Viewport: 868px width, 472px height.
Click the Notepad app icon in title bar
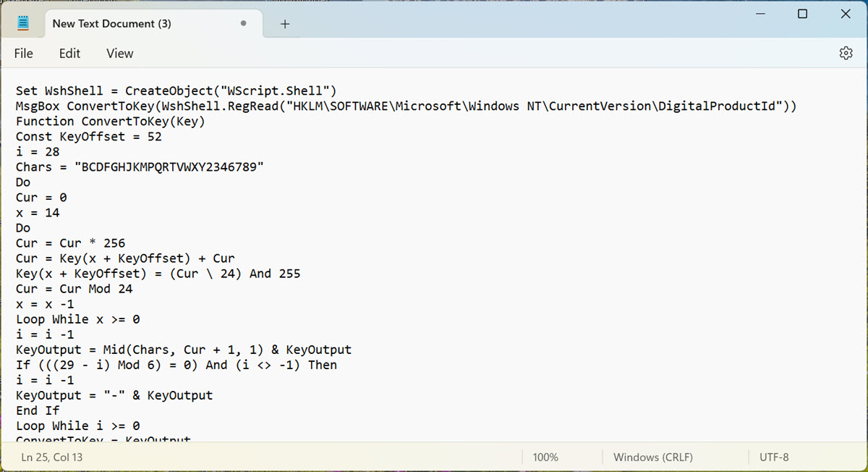pyautogui.click(x=23, y=24)
